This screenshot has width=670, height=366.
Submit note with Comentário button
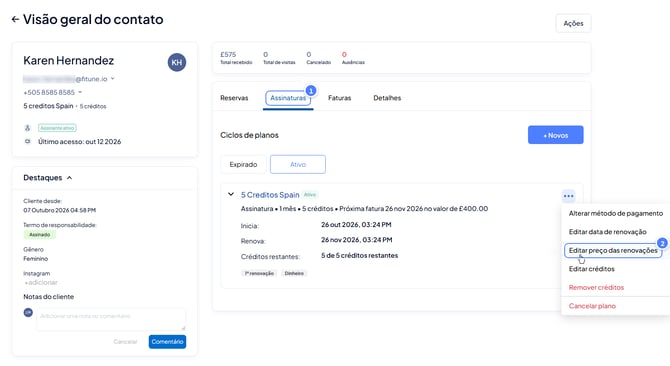168,342
